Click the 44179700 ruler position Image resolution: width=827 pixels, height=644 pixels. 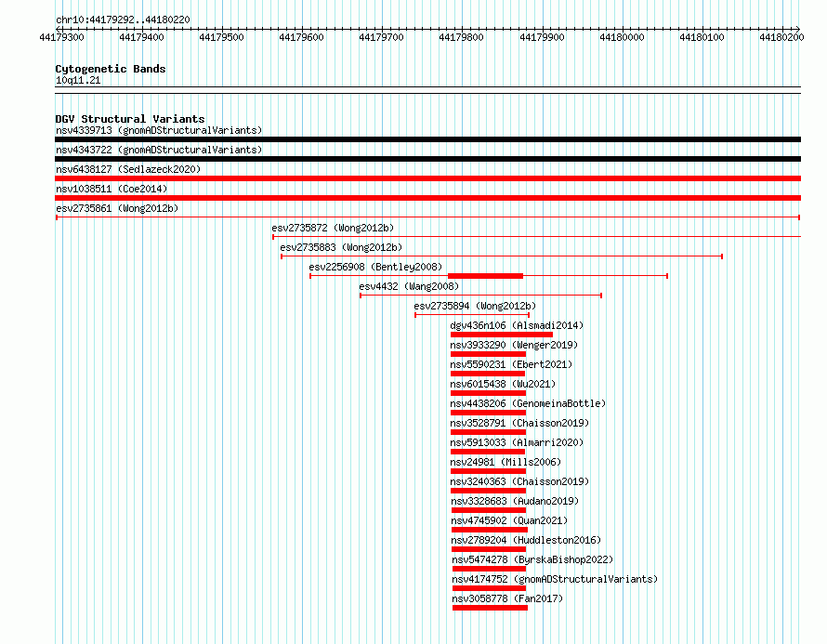coord(381,37)
